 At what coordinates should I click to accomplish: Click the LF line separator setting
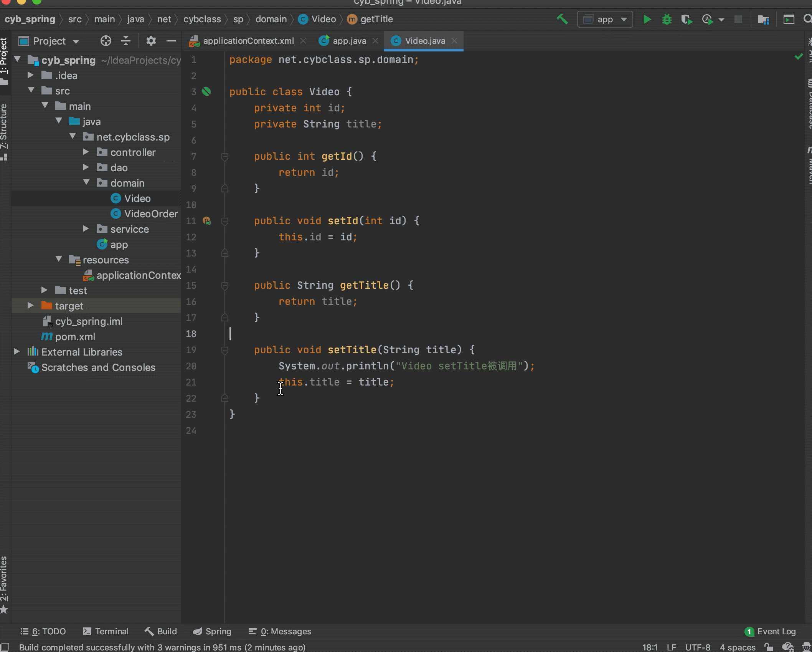(671, 647)
